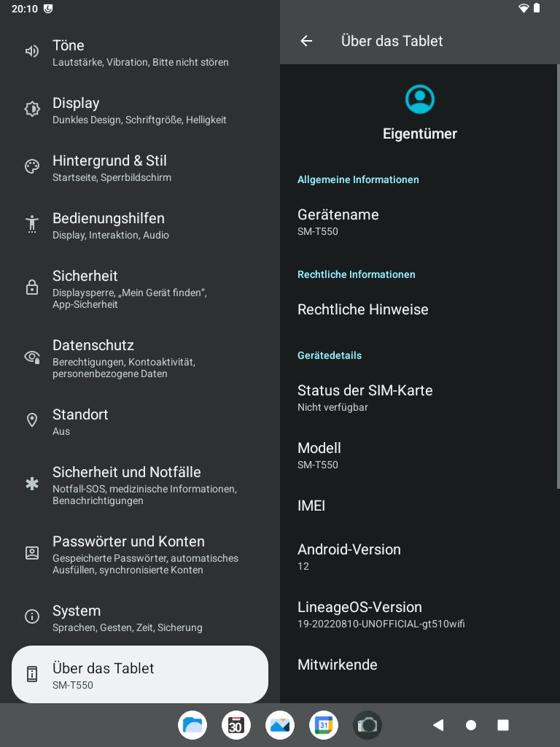Tap the back arrow in header
The image size is (560, 747).
tap(306, 41)
